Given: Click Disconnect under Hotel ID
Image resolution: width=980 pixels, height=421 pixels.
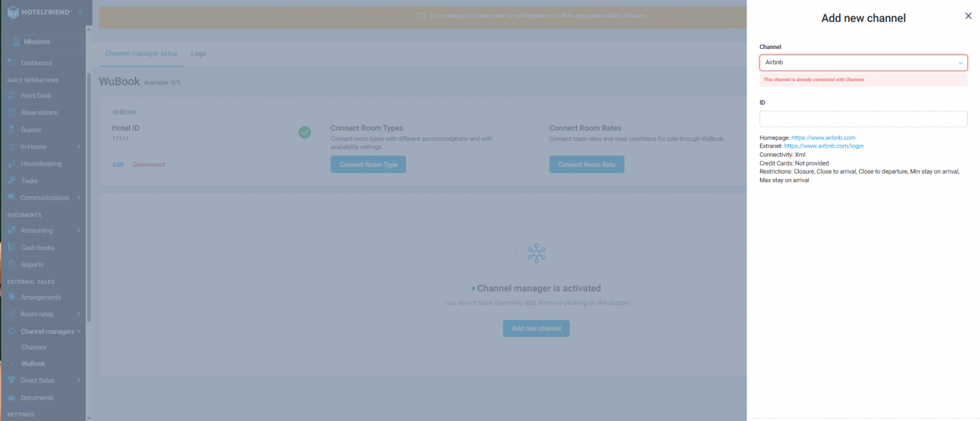Looking at the screenshot, I should pyautogui.click(x=149, y=165).
